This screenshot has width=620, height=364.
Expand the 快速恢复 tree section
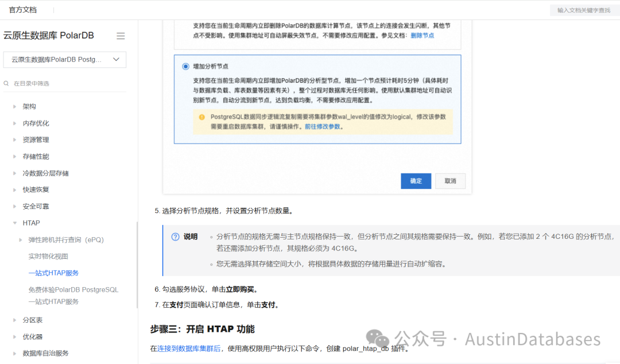(14, 189)
